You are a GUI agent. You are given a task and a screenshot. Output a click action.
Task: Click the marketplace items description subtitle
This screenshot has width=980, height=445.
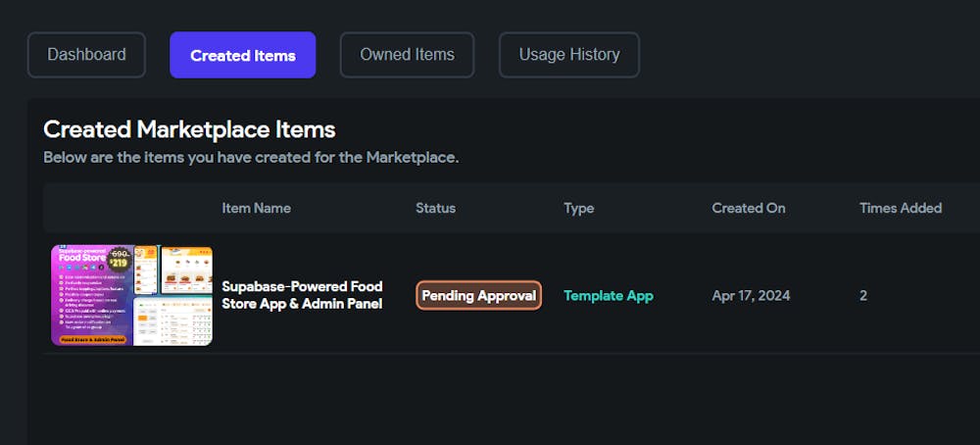[x=251, y=158]
